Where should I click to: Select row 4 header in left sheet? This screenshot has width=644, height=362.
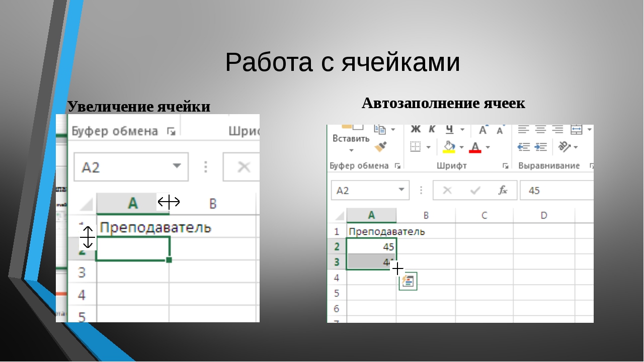click(81, 294)
